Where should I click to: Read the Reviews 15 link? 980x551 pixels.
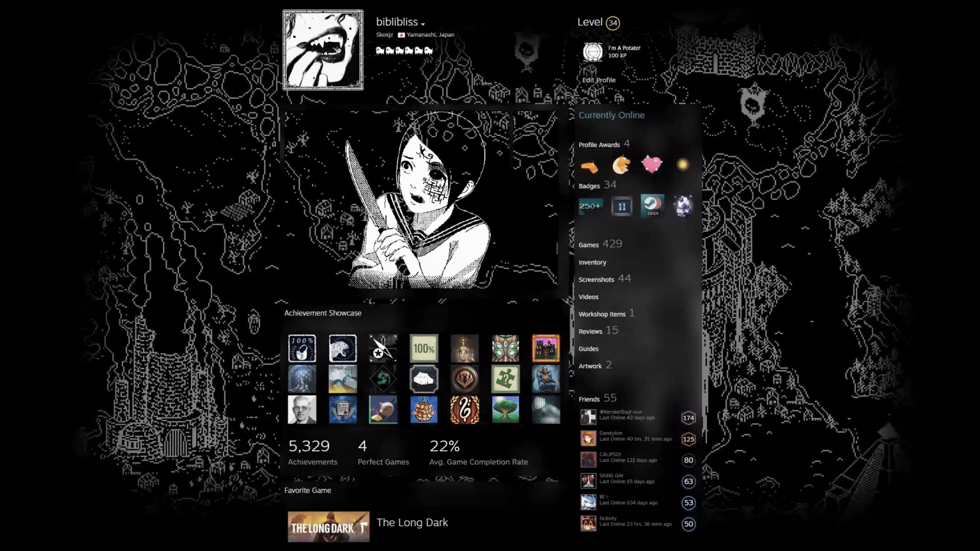pos(598,331)
